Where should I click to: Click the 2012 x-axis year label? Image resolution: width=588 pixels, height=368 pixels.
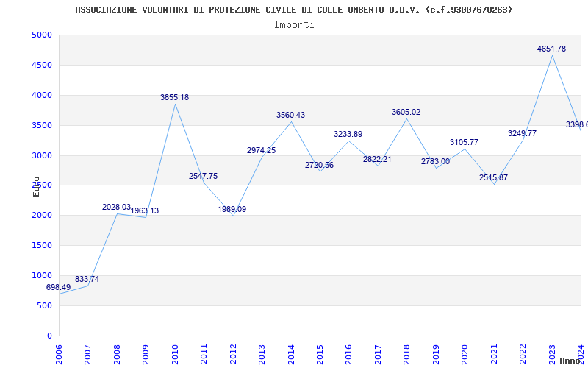point(233,355)
